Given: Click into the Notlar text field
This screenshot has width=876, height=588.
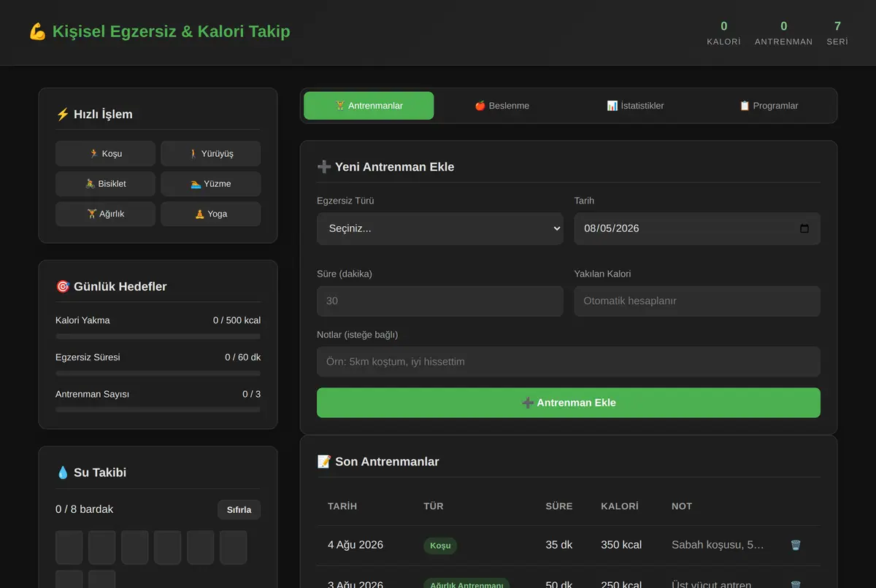Looking at the screenshot, I should (569, 362).
